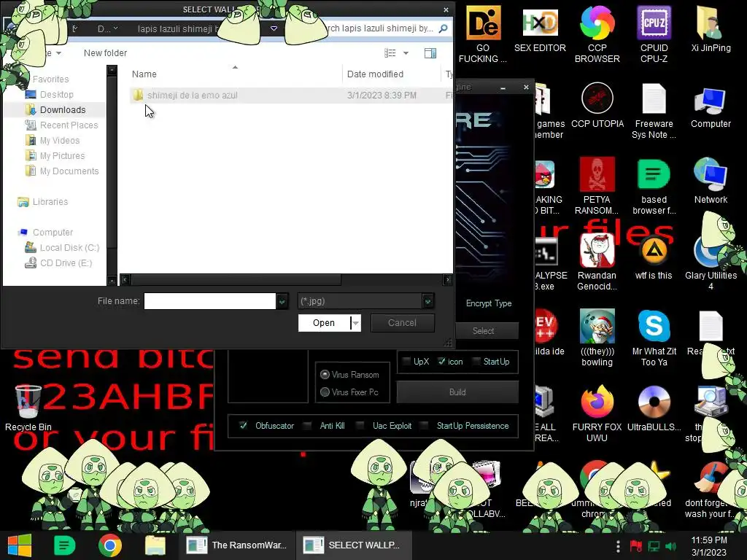The image size is (747, 560).
Task: Click New folder in toolbar
Action: (x=105, y=52)
